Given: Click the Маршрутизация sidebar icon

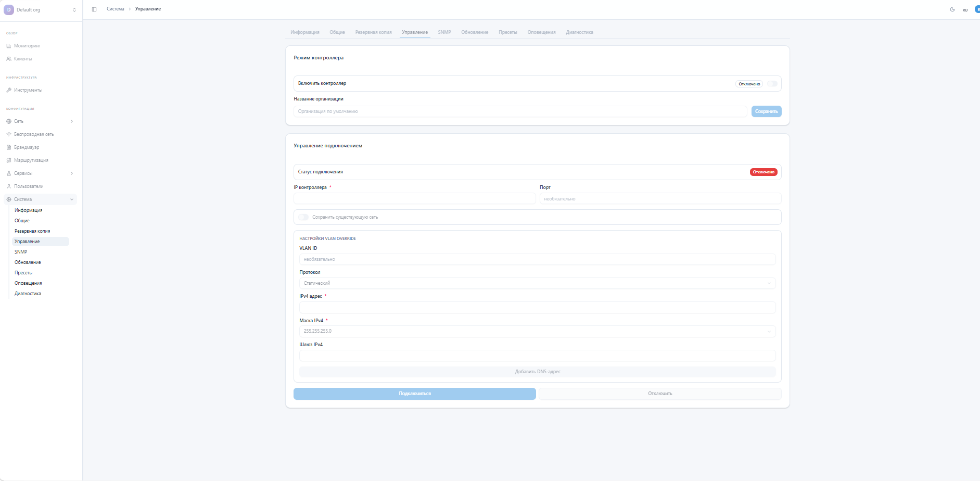Looking at the screenshot, I should pyautogui.click(x=9, y=160).
